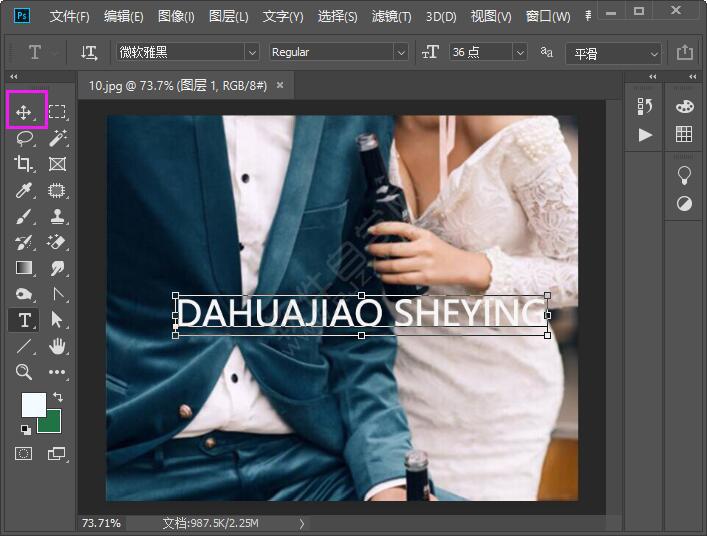Select the Move tool
Image resolution: width=707 pixels, height=536 pixels.
pyautogui.click(x=24, y=112)
